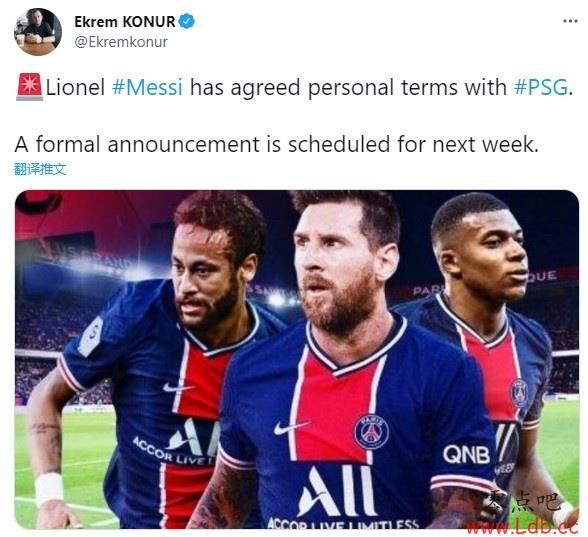Open the three-dot more options menu

pyautogui.click(x=570, y=21)
